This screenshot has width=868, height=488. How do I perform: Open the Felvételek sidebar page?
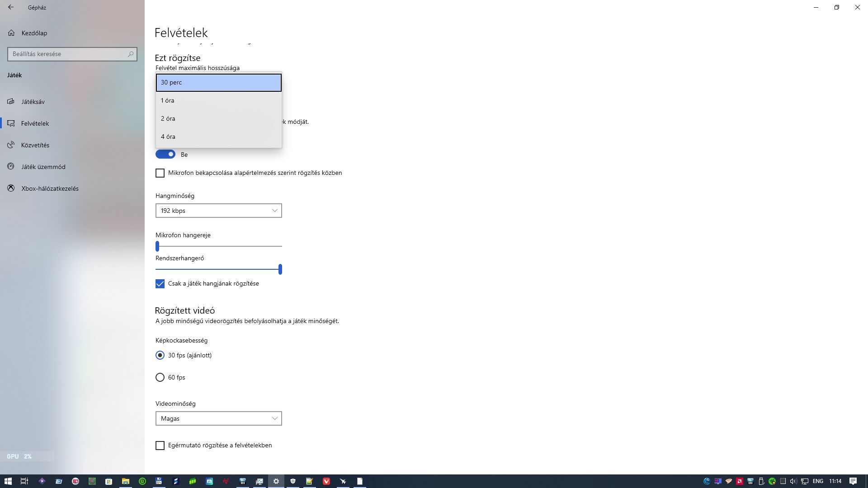[x=35, y=123]
